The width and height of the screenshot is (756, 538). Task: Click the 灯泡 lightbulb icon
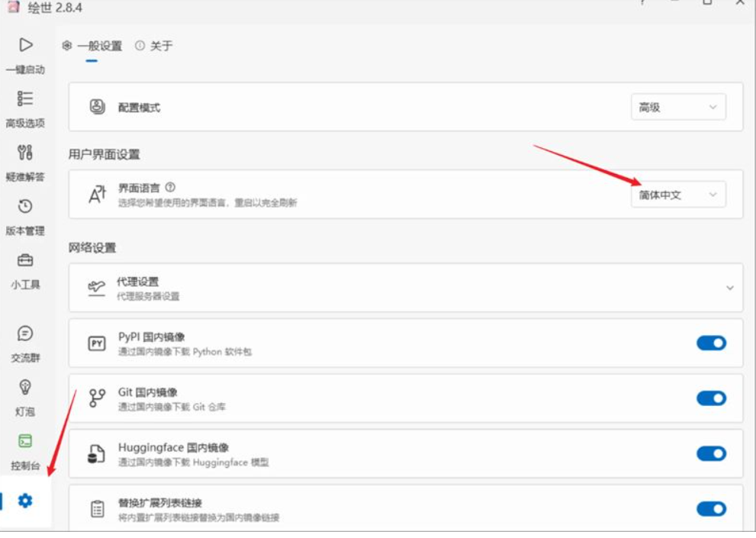(25, 395)
